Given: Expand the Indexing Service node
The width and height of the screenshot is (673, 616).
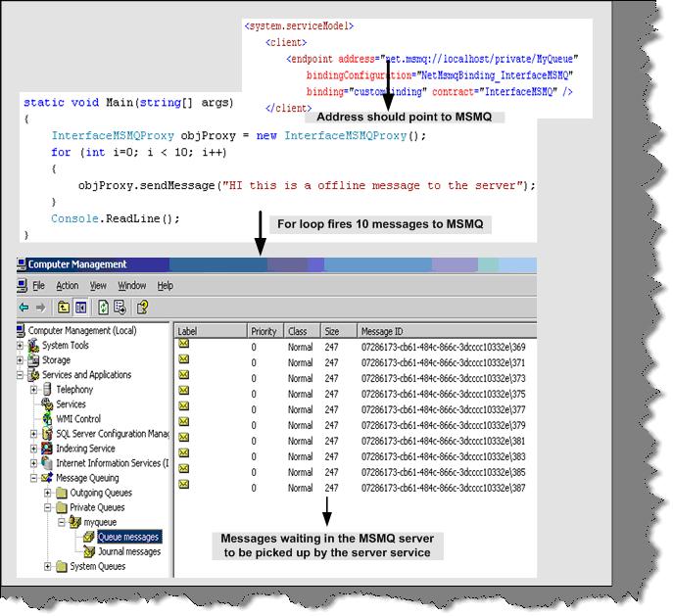Looking at the screenshot, I should coord(34,449).
